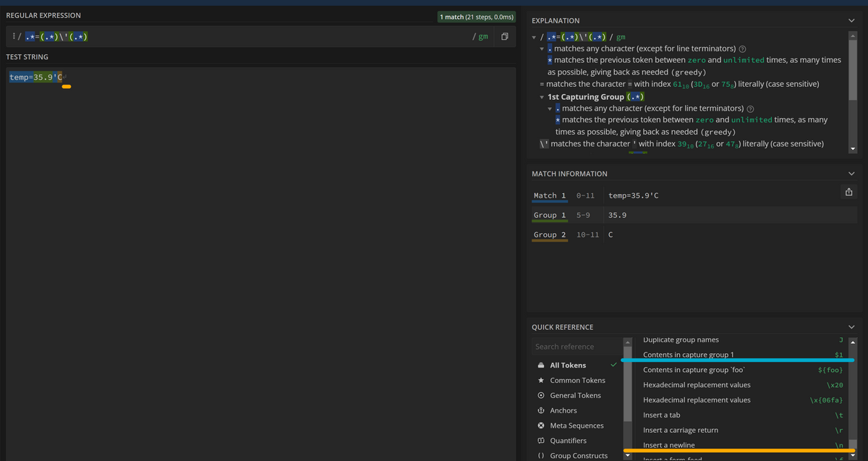Select Group 2 label in match information
The image size is (868, 461).
[550, 235]
